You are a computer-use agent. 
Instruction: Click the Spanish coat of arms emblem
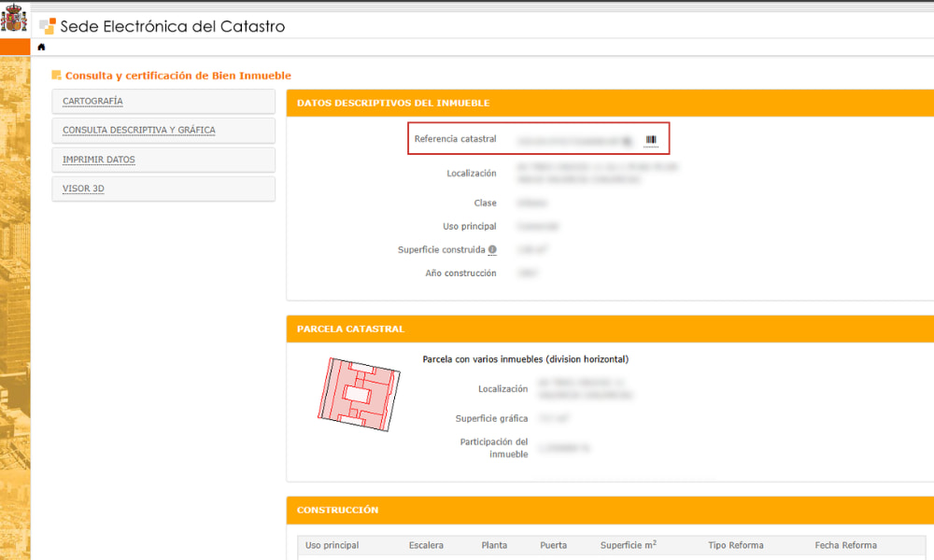[x=15, y=20]
